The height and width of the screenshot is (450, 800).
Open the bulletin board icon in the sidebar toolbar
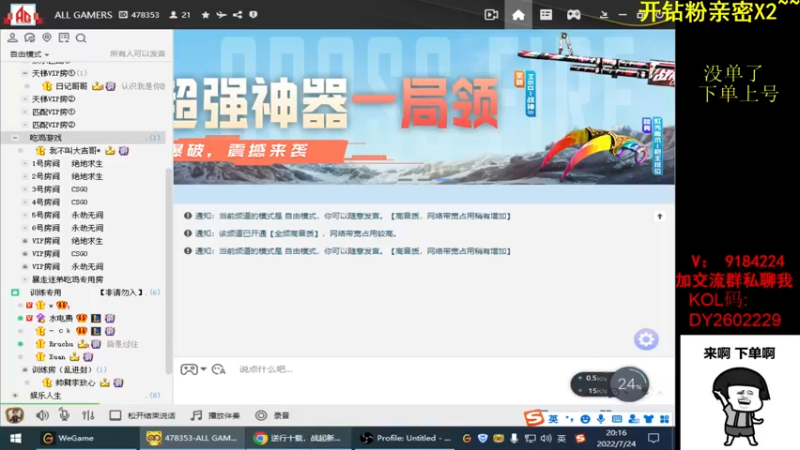click(x=64, y=38)
